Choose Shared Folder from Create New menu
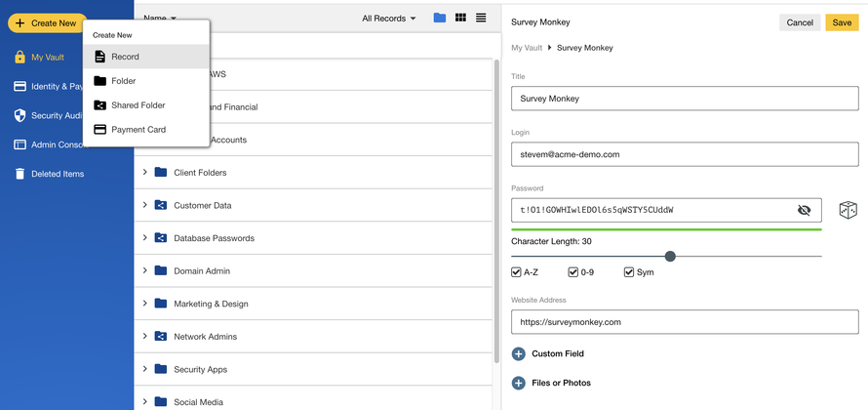Viewport: 868px width, 410px height. (146, 105)
